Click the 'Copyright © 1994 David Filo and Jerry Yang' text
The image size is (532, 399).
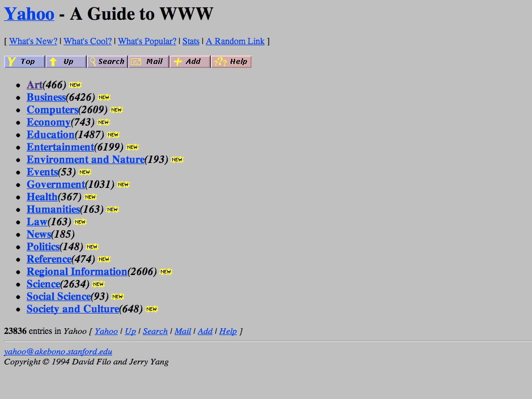pyautogui.click(x=86, y=362)
